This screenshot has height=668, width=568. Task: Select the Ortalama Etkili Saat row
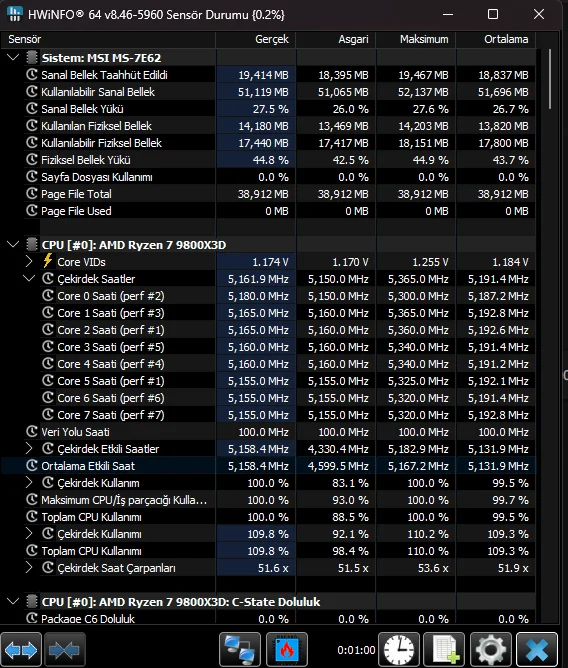[268, 466]
